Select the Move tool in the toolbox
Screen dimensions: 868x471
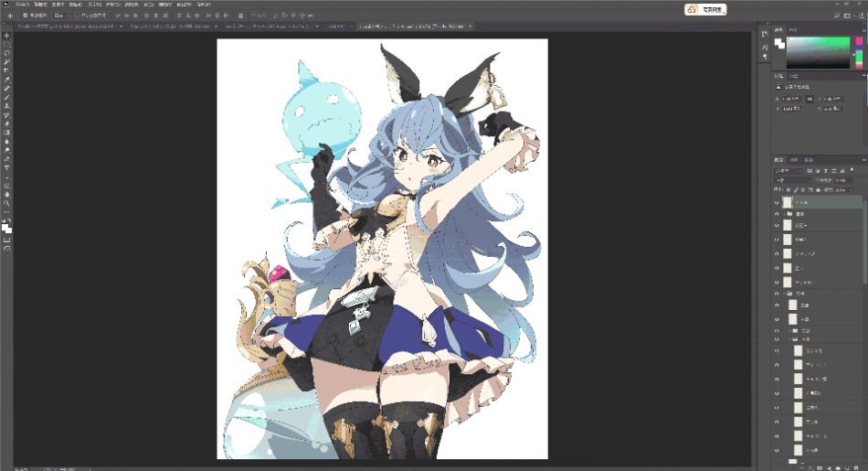click(6, 36)
